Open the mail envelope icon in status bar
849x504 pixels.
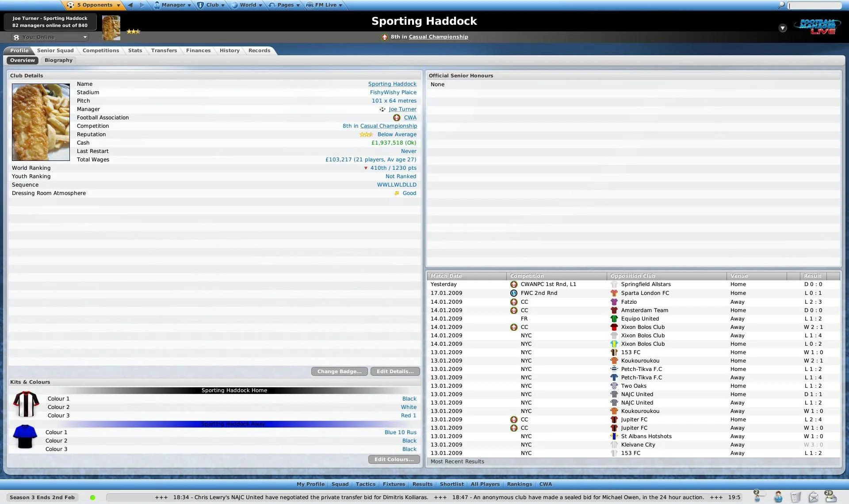point(814,496)
